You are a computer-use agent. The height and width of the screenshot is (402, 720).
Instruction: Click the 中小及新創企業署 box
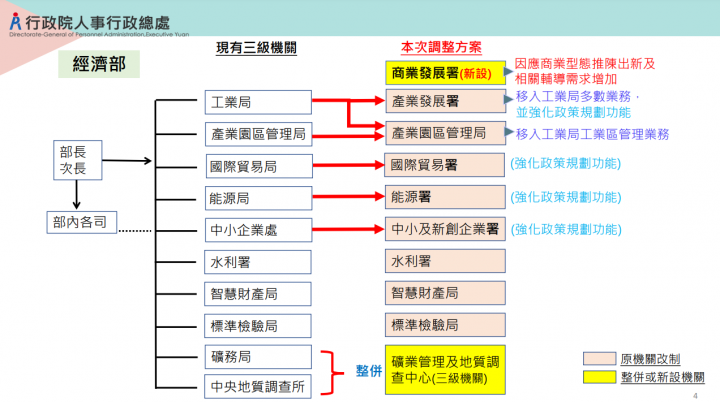pyautogui.click(x=445, y=229)
